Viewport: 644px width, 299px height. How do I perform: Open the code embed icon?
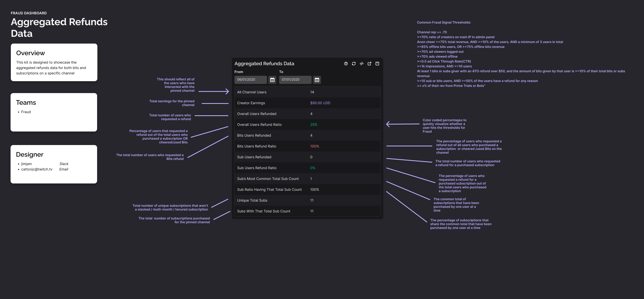click(361, 64)
